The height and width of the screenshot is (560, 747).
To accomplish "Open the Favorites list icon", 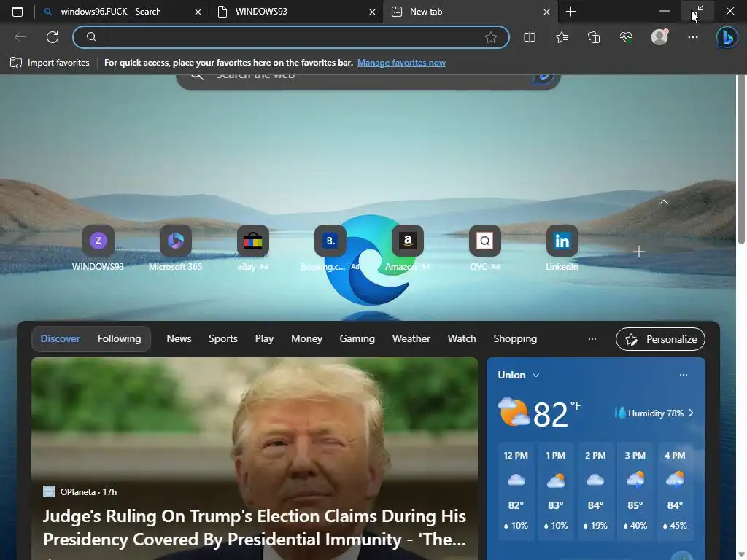I will coord(562,37).
